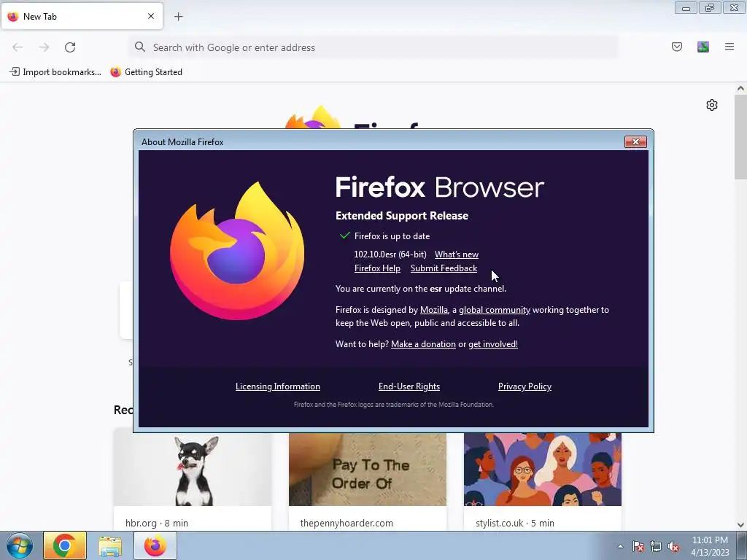Click the muted volume tray icon

click(673, 546)
